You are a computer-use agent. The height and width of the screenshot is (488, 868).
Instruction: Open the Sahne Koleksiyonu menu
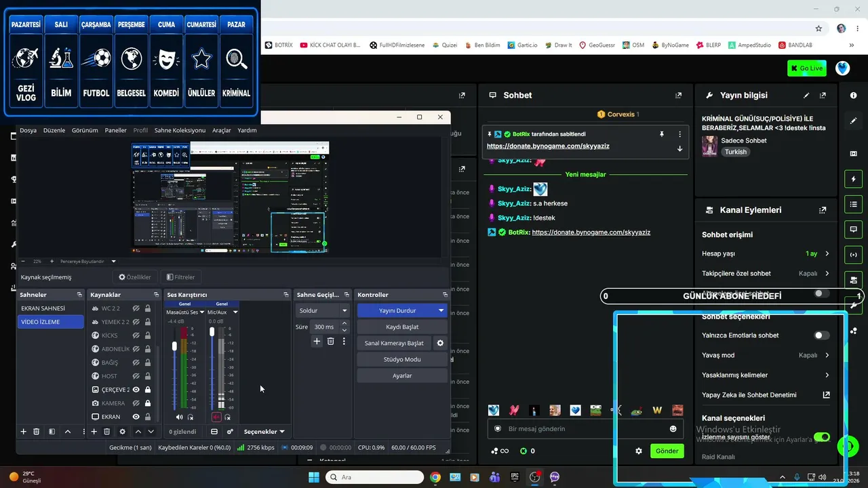[180, 130]
